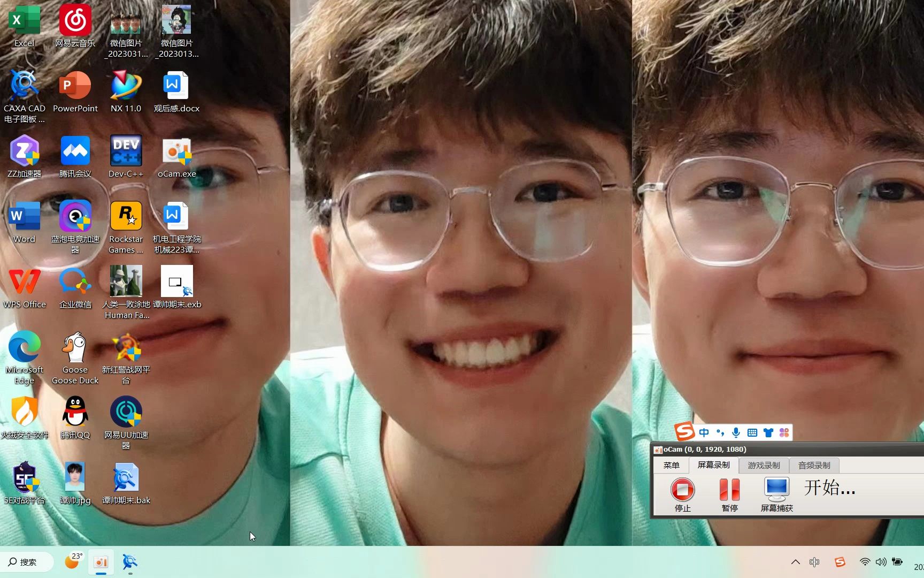Viewport: 924px width, 578px height.
Task: Open the 微信图片_2023013 image file
Action: click(176, 32)
